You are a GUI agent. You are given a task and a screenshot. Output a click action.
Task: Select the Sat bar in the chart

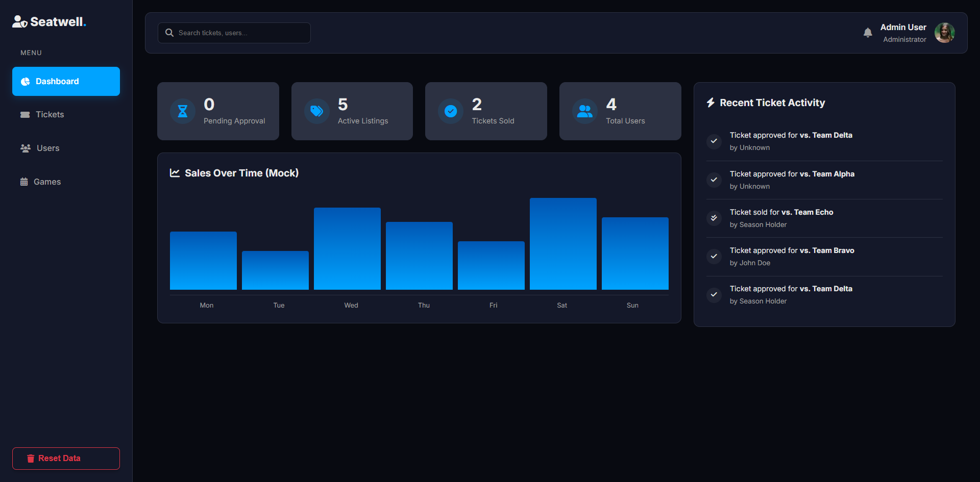(x=563, y=244)
